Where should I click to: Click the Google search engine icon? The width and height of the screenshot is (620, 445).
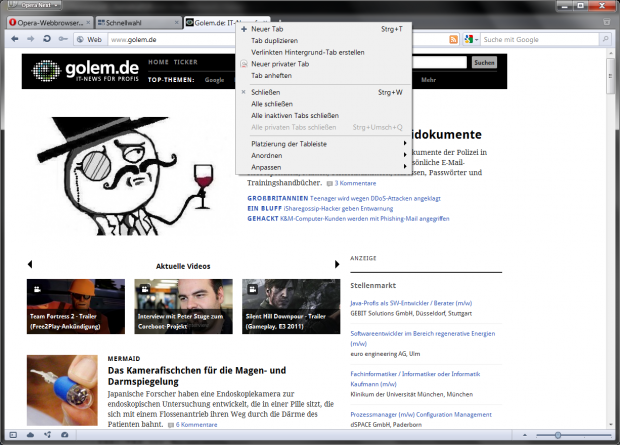[468, 40]
